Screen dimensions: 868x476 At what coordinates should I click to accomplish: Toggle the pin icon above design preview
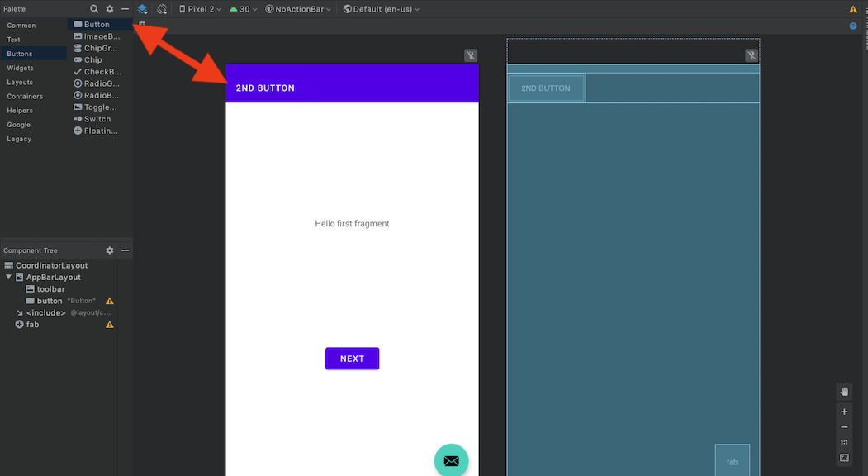(x=471, y=55)
